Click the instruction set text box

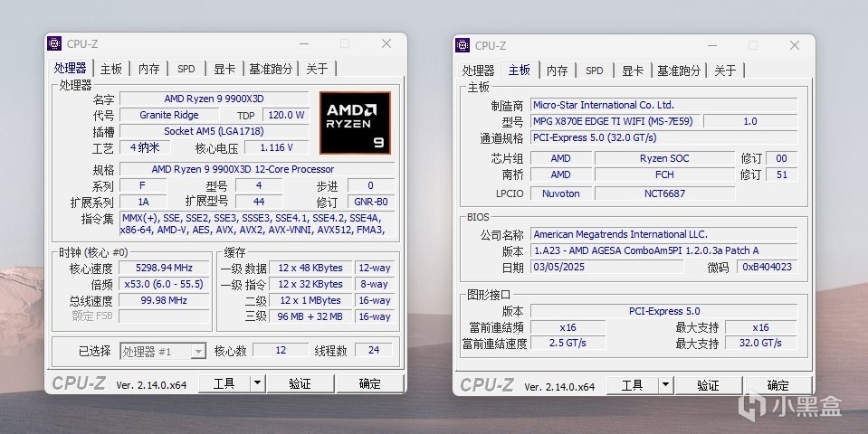click(257, 223)
